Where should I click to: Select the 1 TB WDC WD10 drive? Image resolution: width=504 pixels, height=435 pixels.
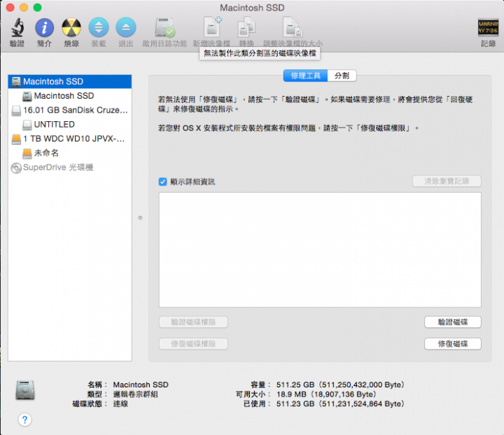click(73, 139)
